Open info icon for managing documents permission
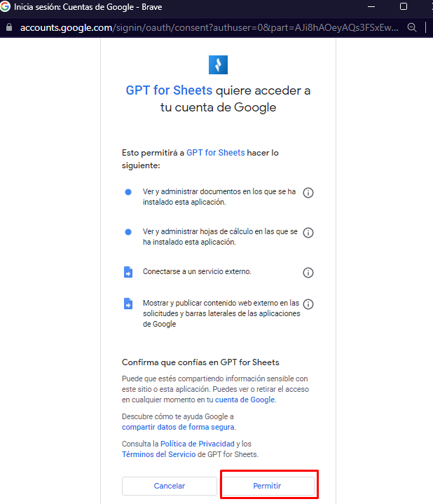 point(308,193)
